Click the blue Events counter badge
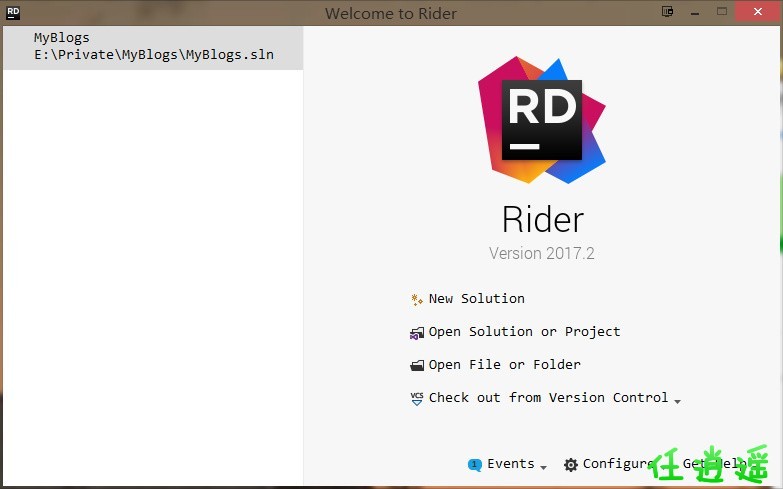Viewport: 783px width, 489px height. [474, 465]
